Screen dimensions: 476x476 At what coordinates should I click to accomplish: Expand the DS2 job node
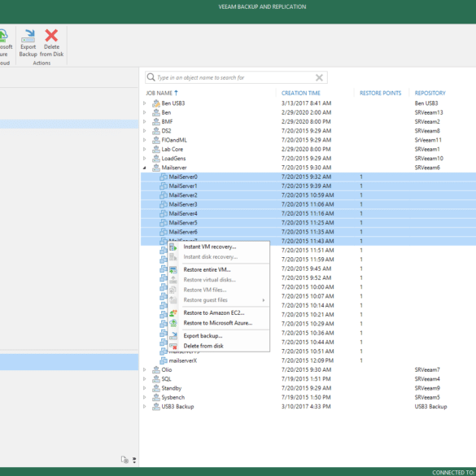pos(145,131)
